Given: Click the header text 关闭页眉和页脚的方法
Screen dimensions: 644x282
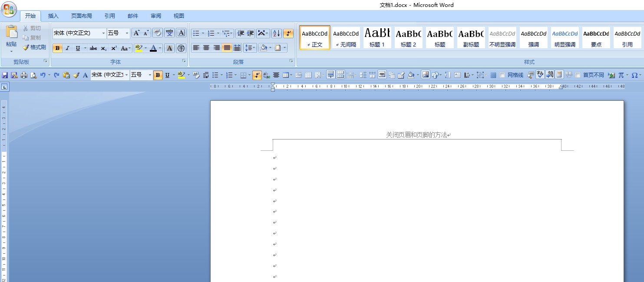Looking at the screenshot, I should click(x=416, y=135).
